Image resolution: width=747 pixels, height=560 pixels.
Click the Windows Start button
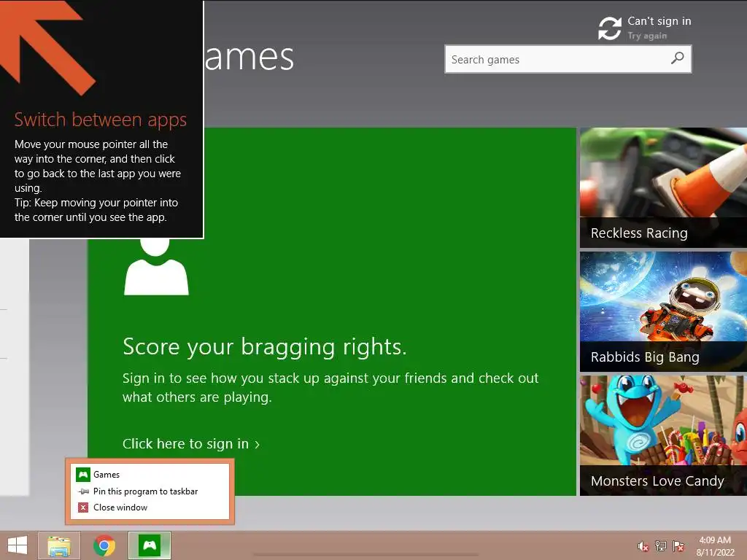click(18, 545)
